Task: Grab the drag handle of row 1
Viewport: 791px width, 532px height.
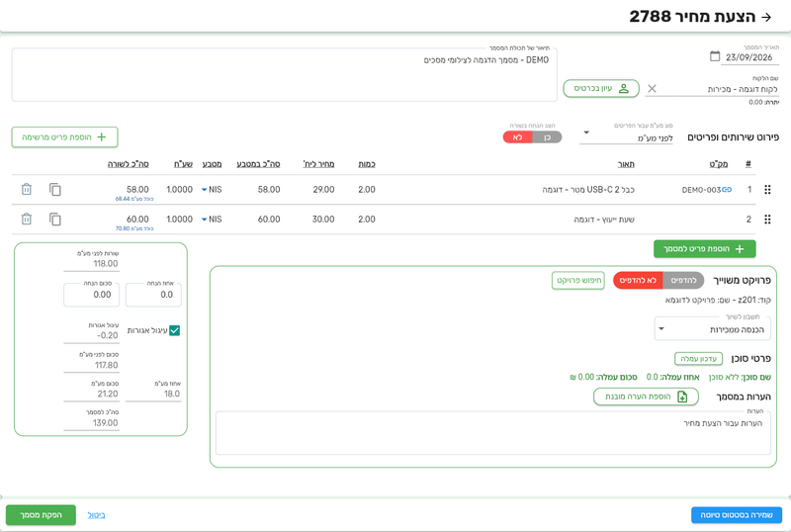Action: tap(767, 190)
